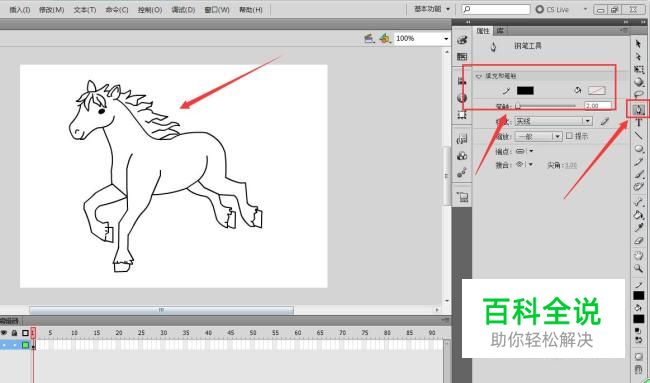Click the search field in top bar

496,9
